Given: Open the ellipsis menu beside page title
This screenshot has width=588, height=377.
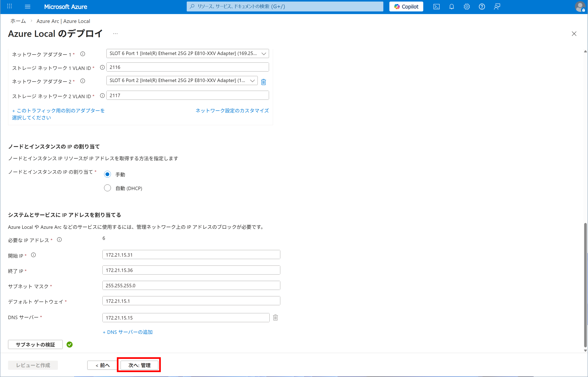Looking at the screenshot, I should click(x=115, y=34).
